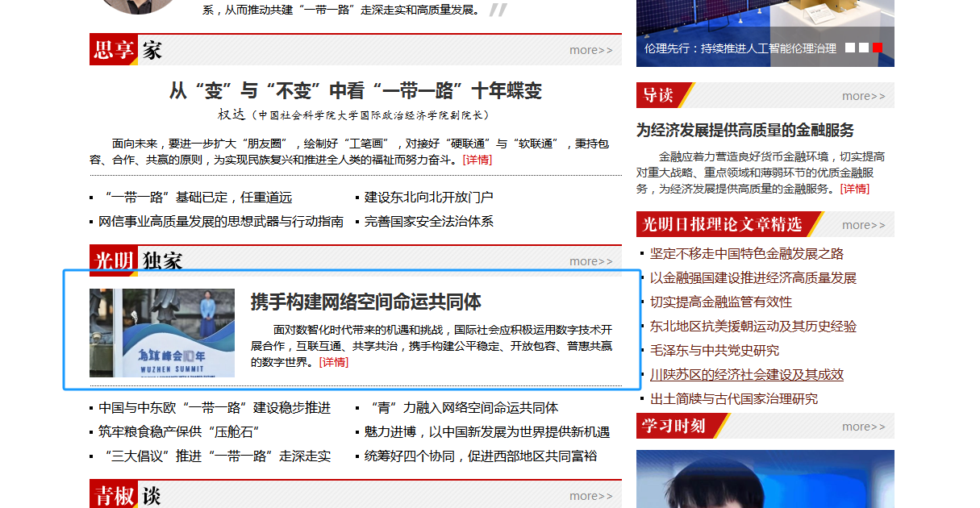Open more link in 光明独家 section

tap(590, 261)
